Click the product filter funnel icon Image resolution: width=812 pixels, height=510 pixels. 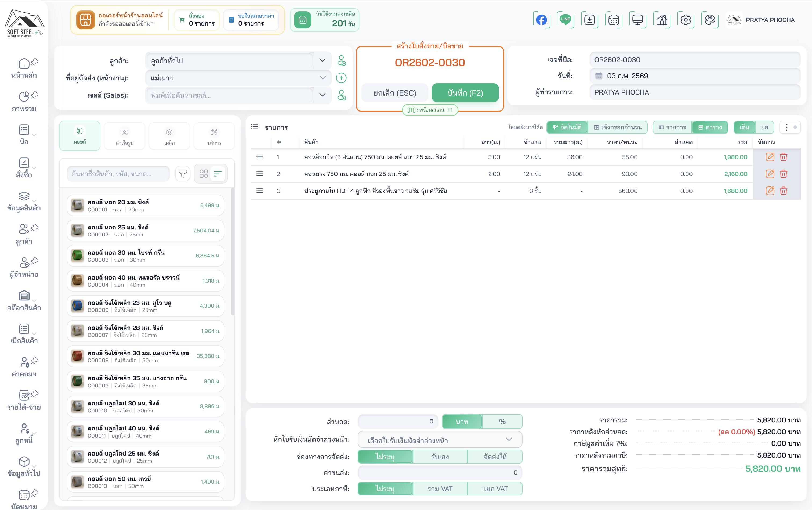pos(183,174)
